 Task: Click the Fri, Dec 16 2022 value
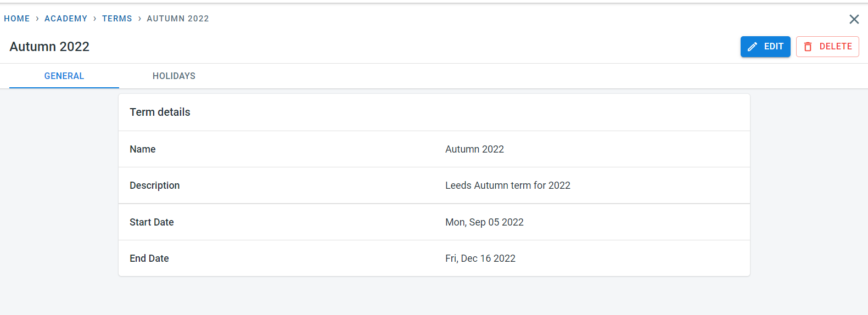pos(480,258)
